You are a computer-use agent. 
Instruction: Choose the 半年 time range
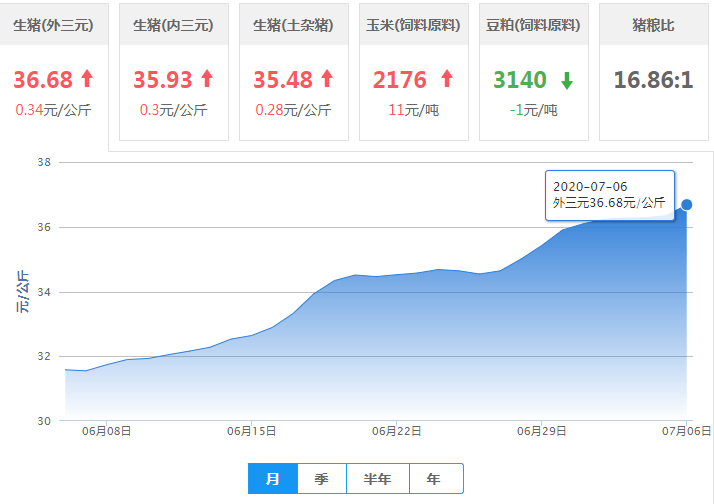(378, 479)
